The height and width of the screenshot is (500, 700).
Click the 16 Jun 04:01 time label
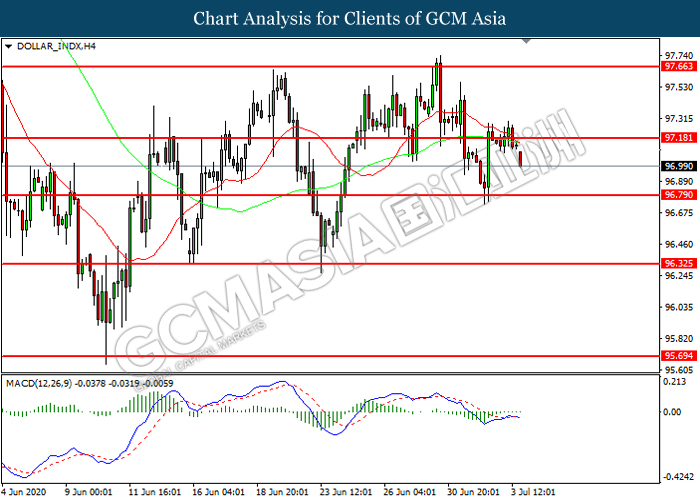tap(218, 492)
